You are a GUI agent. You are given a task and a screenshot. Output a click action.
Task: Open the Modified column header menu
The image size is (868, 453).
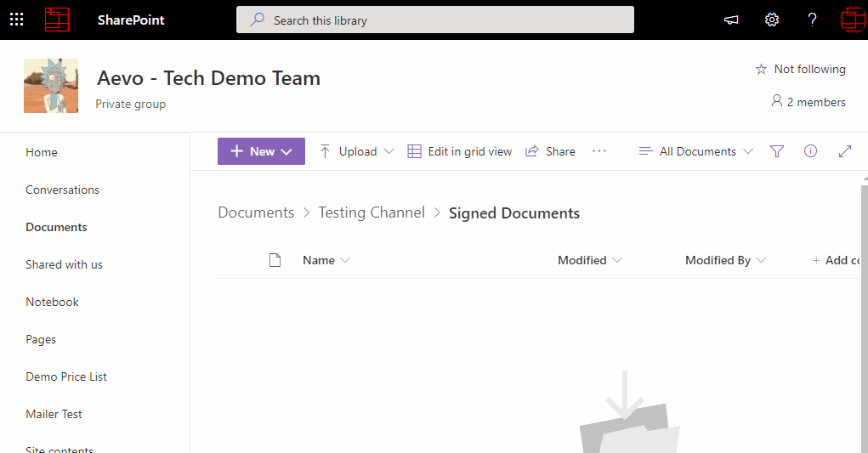(x=589, y=260)
